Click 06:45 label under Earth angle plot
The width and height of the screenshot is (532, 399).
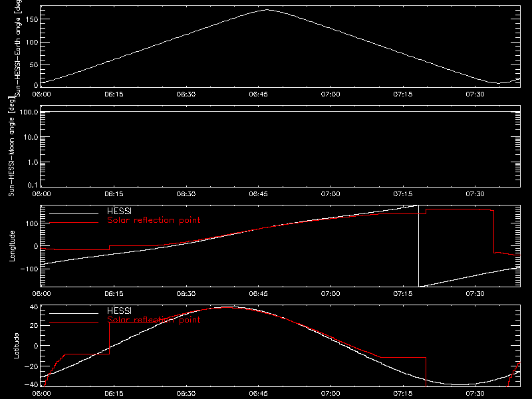[x=258, y=94]
